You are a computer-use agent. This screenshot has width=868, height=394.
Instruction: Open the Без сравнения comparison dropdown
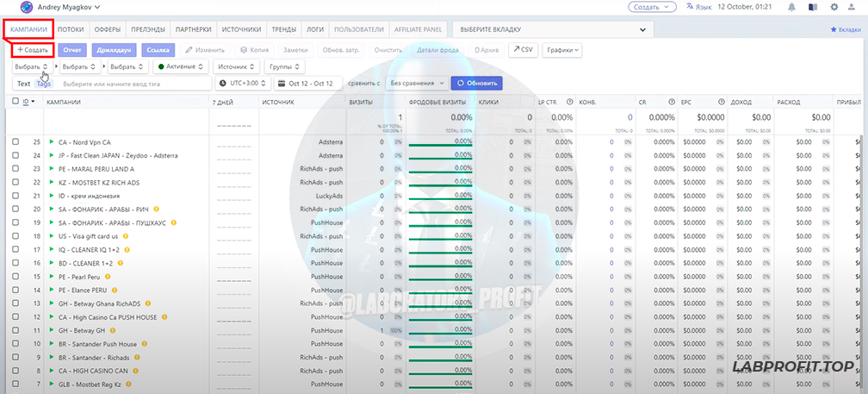[x=417, y=84]
